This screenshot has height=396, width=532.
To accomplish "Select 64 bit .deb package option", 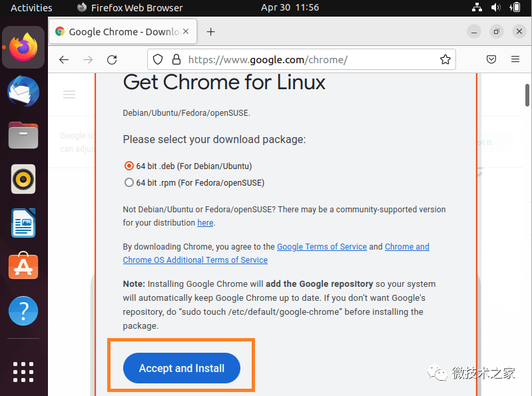I will coord(129,166).
